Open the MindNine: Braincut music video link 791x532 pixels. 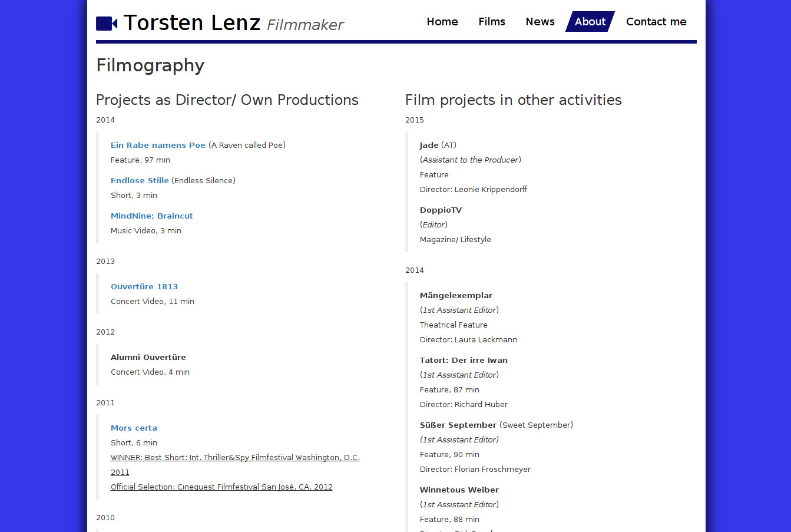pos(151,216)
